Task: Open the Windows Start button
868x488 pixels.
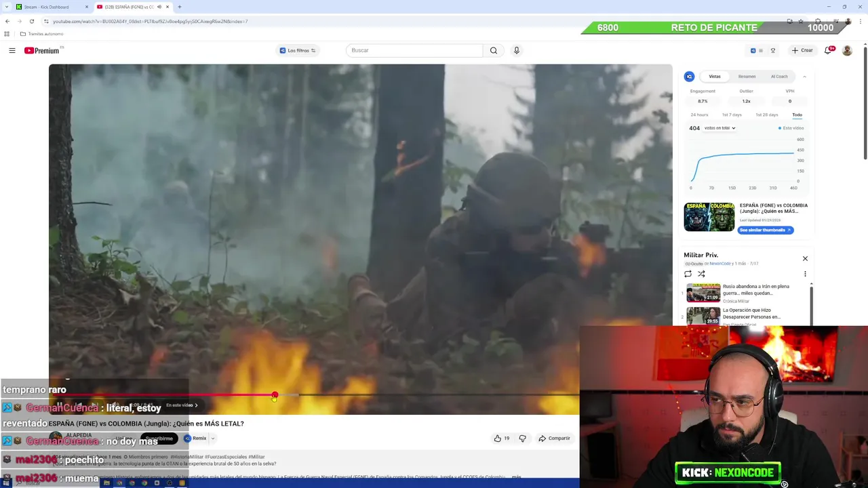Action: 6,483
